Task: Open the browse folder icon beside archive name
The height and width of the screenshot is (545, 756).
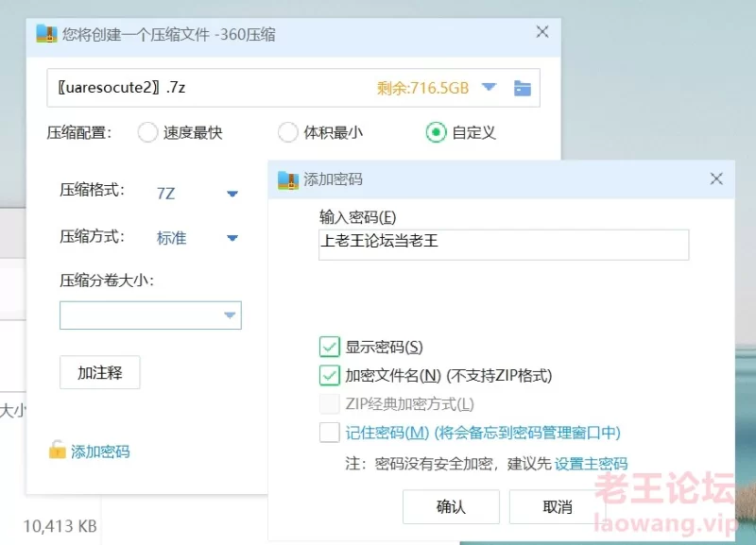Action: [523, 89]
